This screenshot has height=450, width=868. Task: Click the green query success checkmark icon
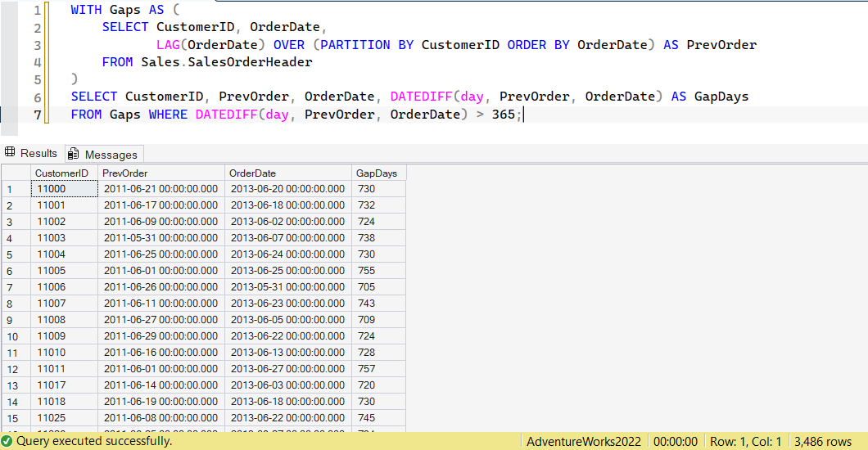(7, 441)
